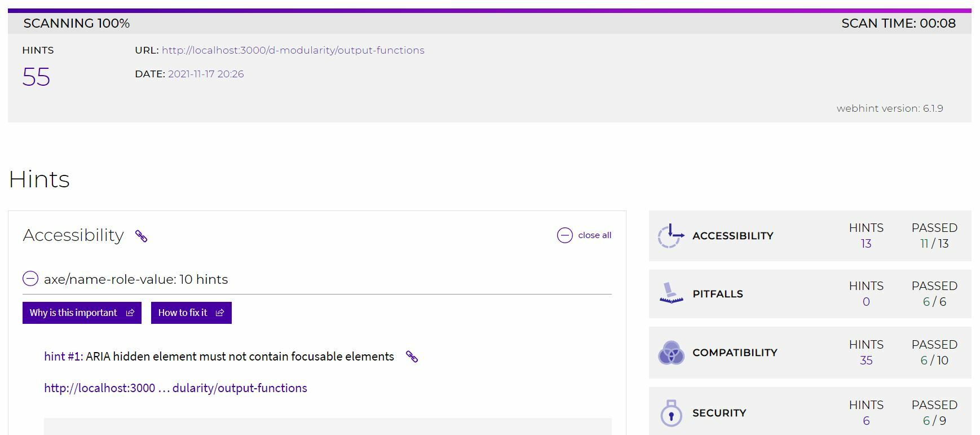Open hint #1 resource link output-functions
980x435 pixels.
click(175, 388)
